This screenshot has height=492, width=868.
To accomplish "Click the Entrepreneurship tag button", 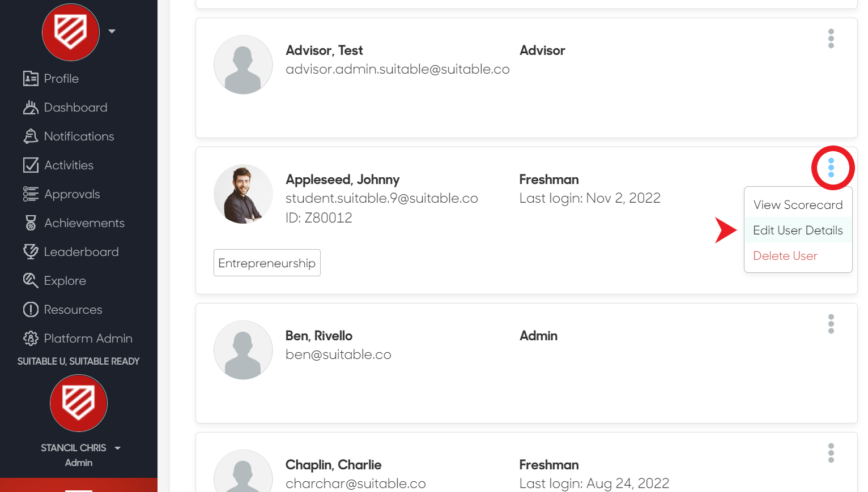I will click(267, 263).
